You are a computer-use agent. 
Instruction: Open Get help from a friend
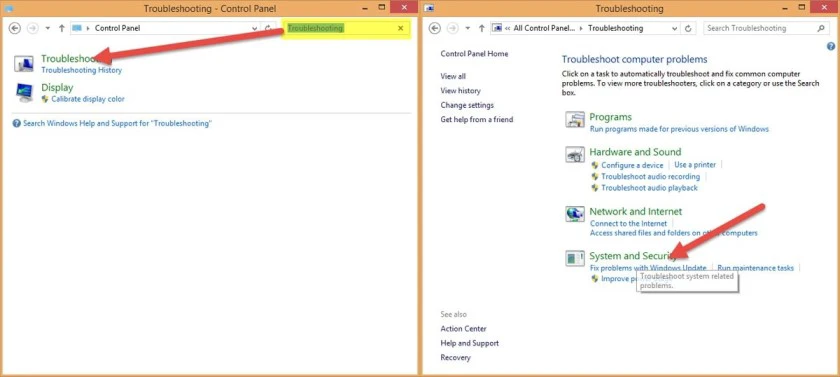point(477,119)
